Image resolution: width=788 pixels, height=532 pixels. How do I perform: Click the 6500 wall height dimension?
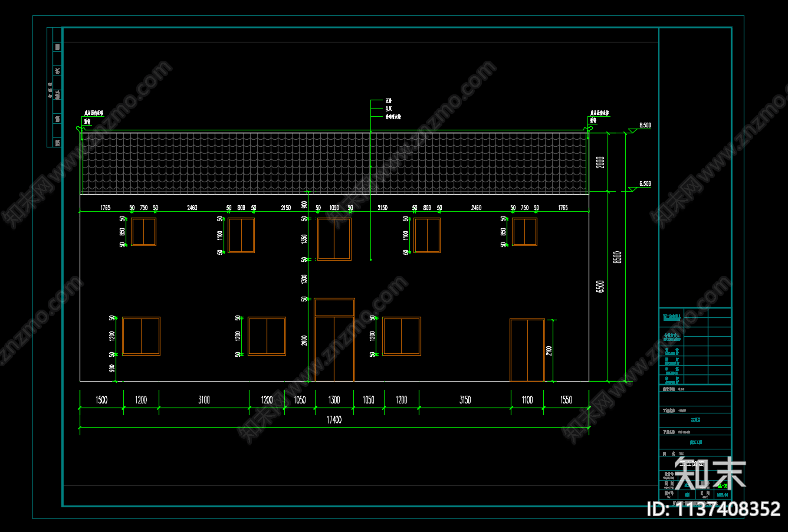point(600,286)
